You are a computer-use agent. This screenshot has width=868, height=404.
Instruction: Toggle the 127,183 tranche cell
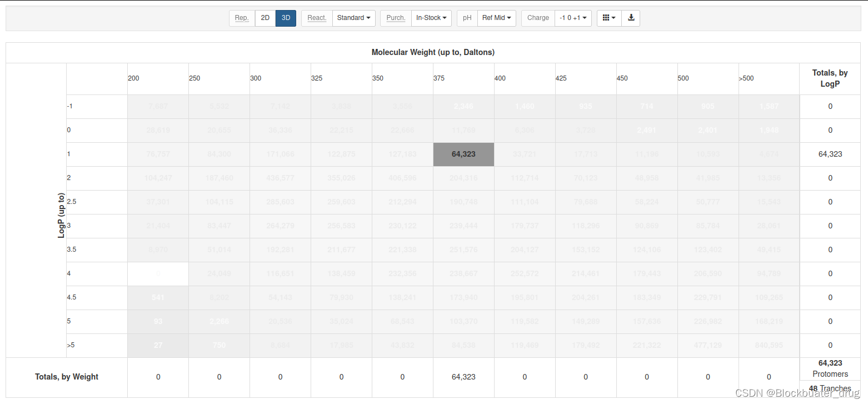[x=402, y=154]
